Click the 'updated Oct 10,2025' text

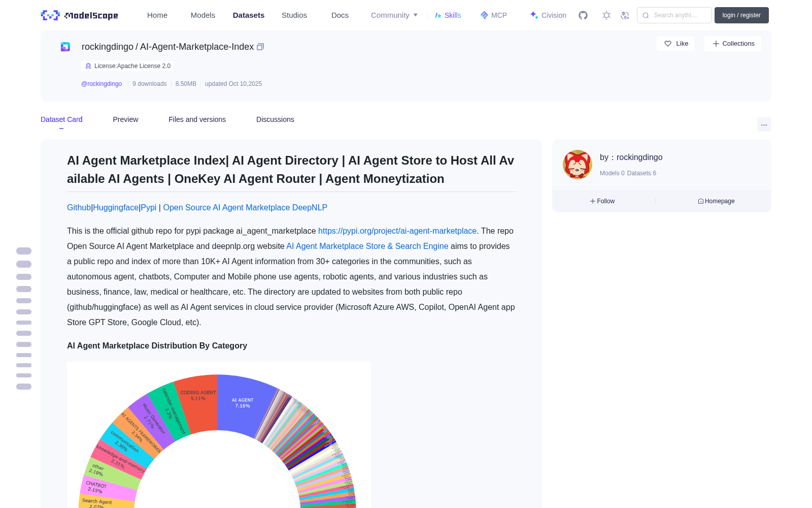pos(233,84)
